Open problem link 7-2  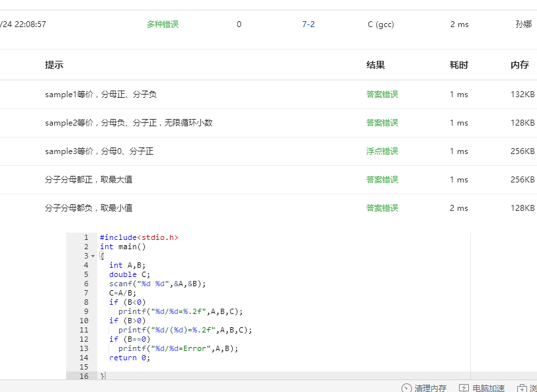pyautogui.click(x=308, y=24)
